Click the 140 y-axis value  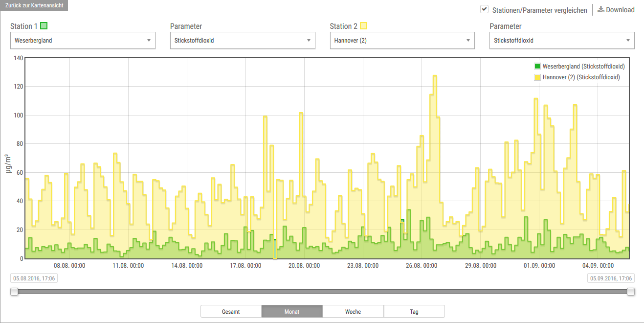19,58
